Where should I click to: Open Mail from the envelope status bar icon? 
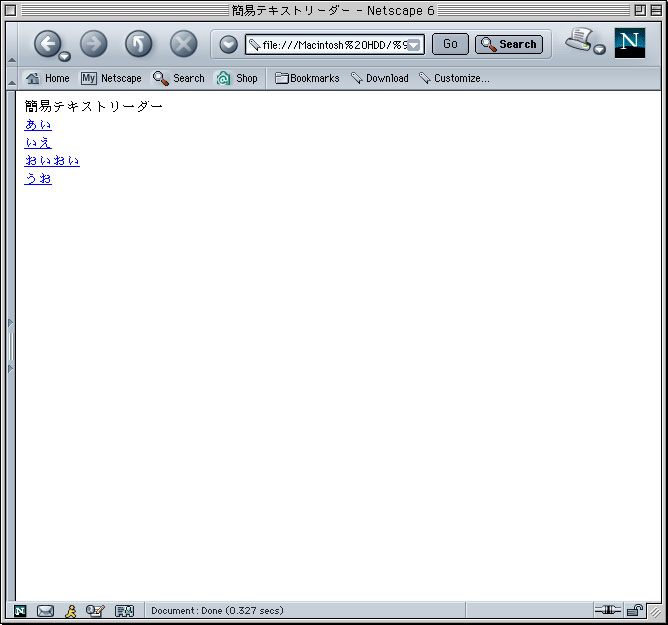pyautogui.click(x=45, y=611)
